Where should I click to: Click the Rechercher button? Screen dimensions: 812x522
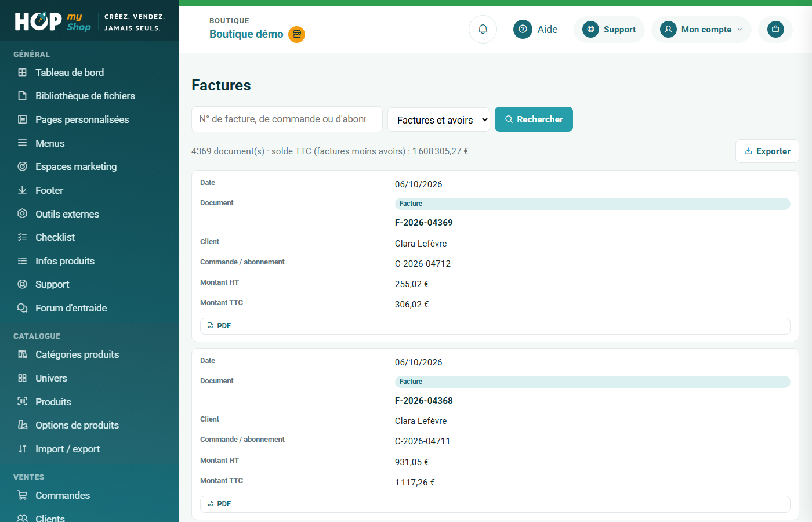tap(534, 119)
